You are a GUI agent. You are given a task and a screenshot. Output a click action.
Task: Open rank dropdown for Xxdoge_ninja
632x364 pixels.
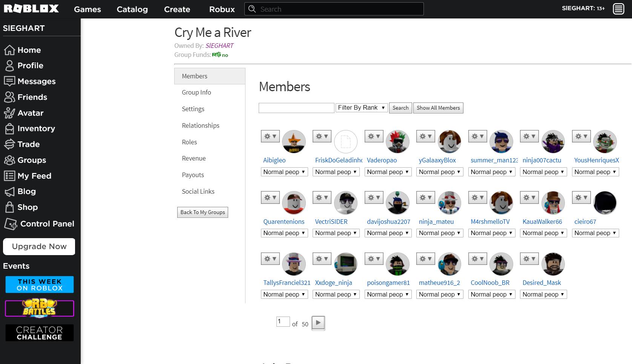(336, 294)
